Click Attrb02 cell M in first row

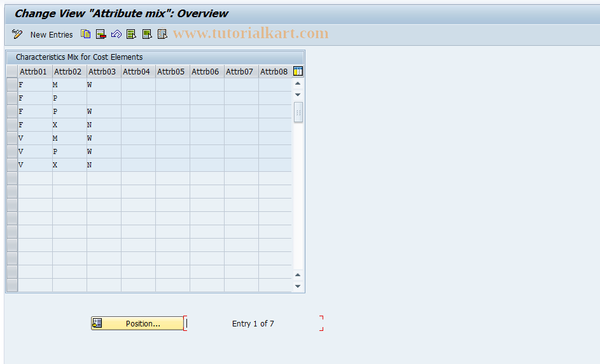pos(69,85)
